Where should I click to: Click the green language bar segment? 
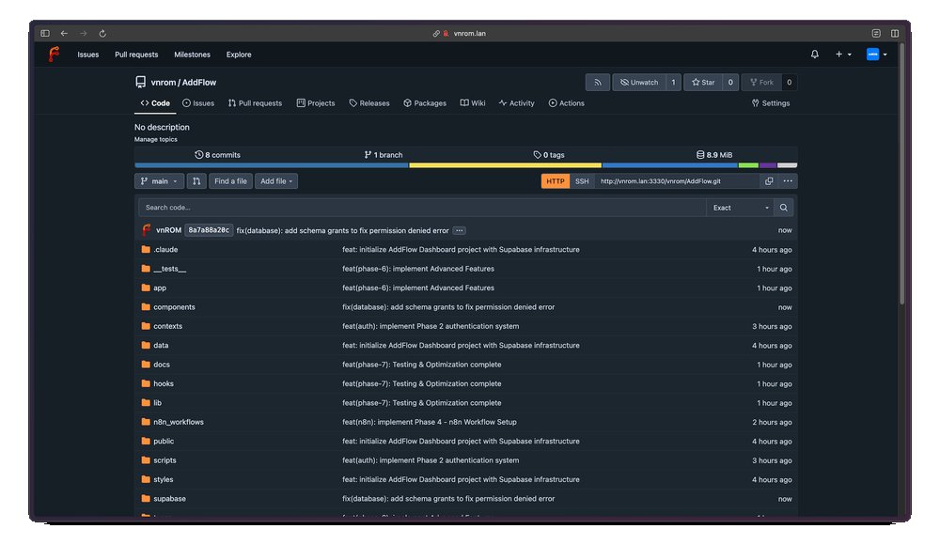(749, 165)
